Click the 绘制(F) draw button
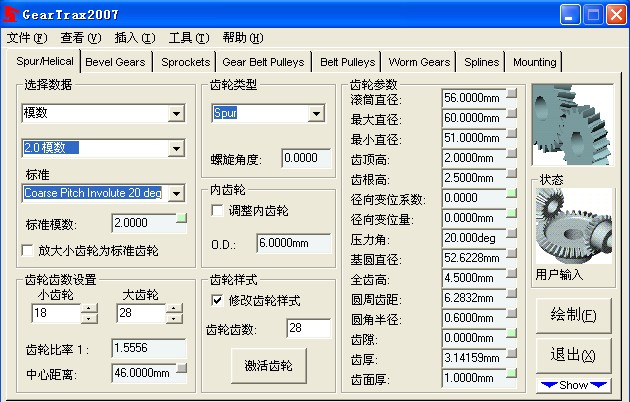Image resolution: width=630 pixels, height=402 pixels. click(x=574, y=315)
